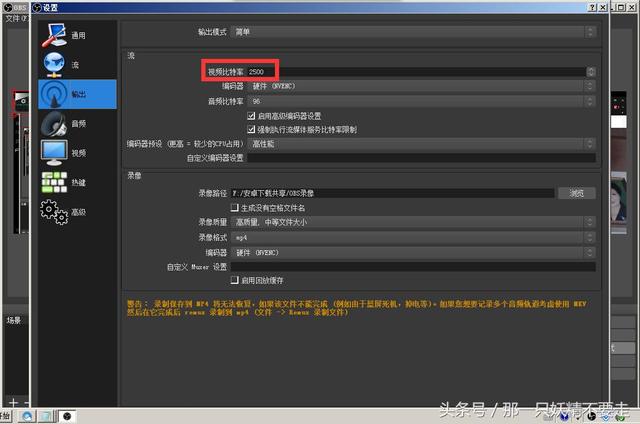640x424 pixels.
Task: Open the 高级 advanced gears icon
Action: click(54, 212)
